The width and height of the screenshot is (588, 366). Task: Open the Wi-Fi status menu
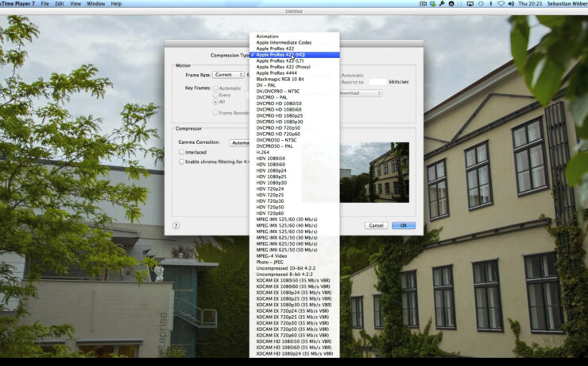[x=501, y=4]
